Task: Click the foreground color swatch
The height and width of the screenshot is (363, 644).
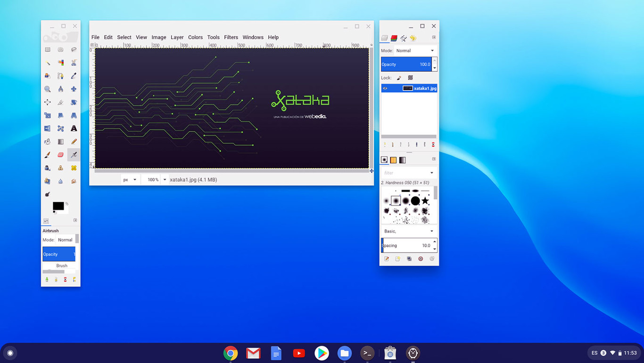Action: pyautogui.click(x=58, y=205)
